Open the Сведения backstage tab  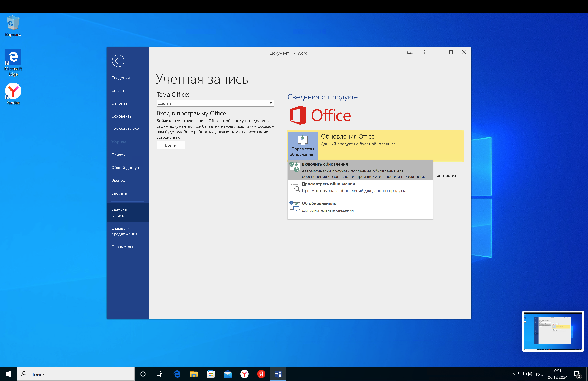click(120, 78)
